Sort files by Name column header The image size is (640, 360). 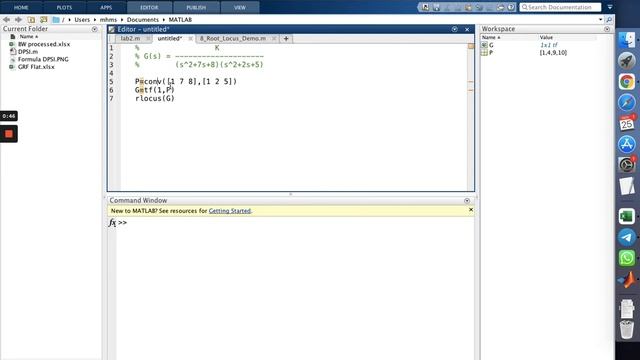pos(29,37)
